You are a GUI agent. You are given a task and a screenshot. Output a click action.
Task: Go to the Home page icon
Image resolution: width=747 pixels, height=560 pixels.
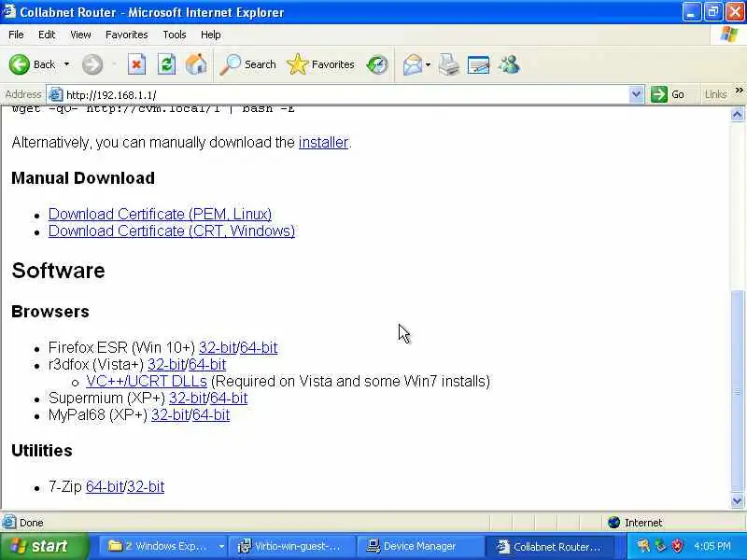pos(196,64)
